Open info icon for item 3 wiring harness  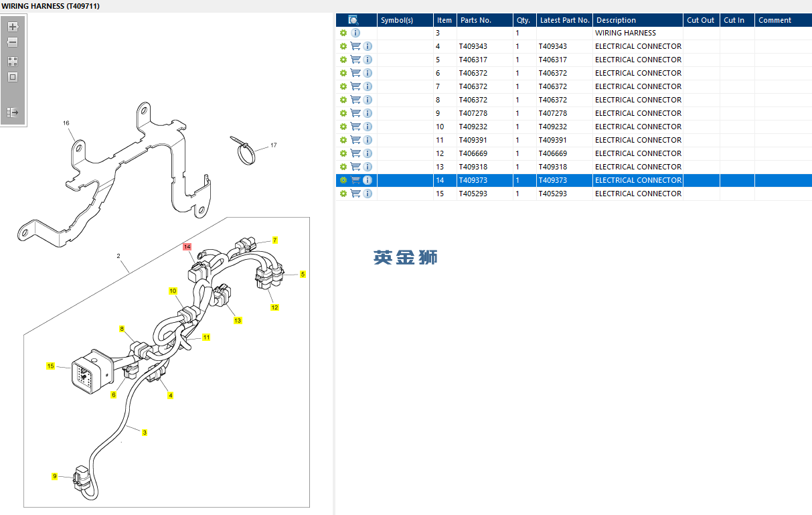click(355, 33)
